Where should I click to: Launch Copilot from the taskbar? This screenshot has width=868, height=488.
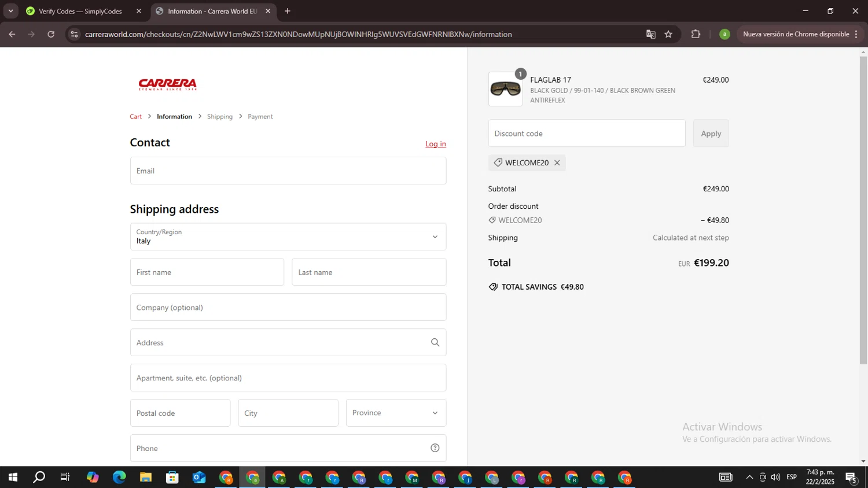(93, 478)
